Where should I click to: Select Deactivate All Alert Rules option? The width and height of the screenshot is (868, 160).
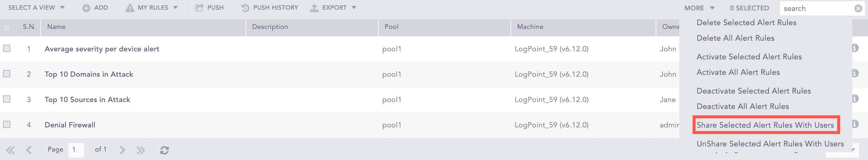tap(743, 107)
